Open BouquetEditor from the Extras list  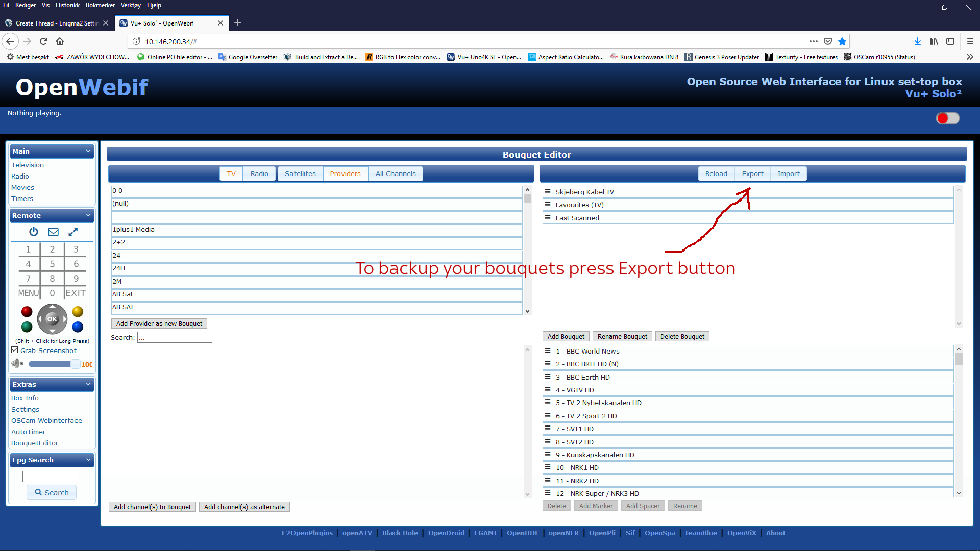pos(34,443)
